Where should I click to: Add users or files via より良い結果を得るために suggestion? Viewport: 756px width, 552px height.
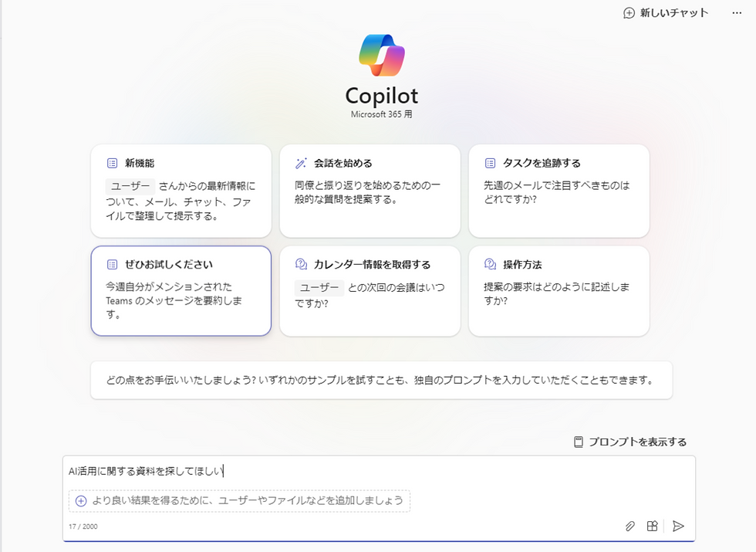tap(240, 500)
